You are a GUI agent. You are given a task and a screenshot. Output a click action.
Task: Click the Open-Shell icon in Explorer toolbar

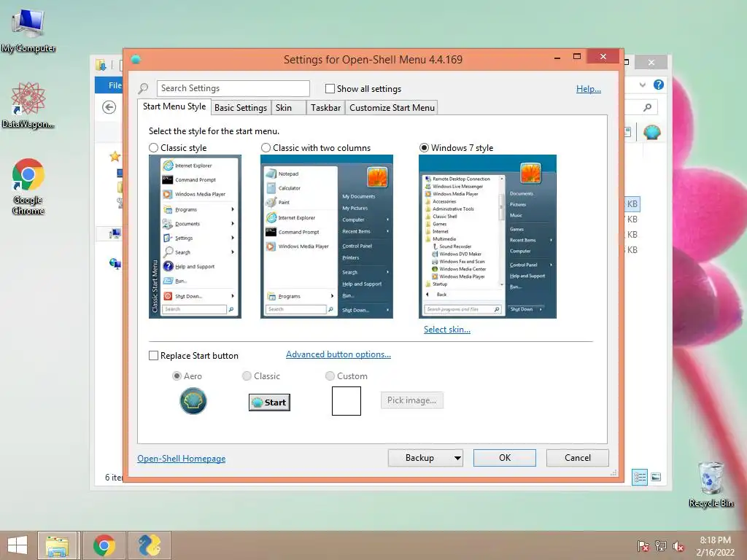pyautogui.click(x=651, y=132)
